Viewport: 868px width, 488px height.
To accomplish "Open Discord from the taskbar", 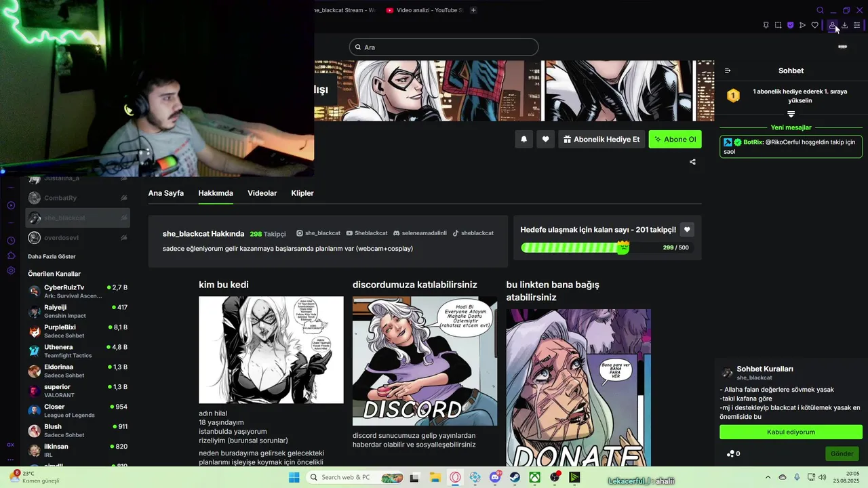I will pos(495,477).
